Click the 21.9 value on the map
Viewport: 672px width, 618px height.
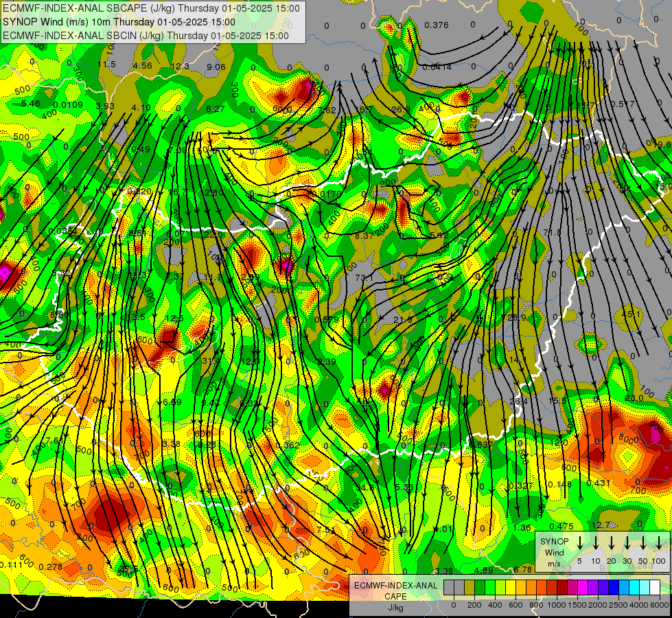403,319
